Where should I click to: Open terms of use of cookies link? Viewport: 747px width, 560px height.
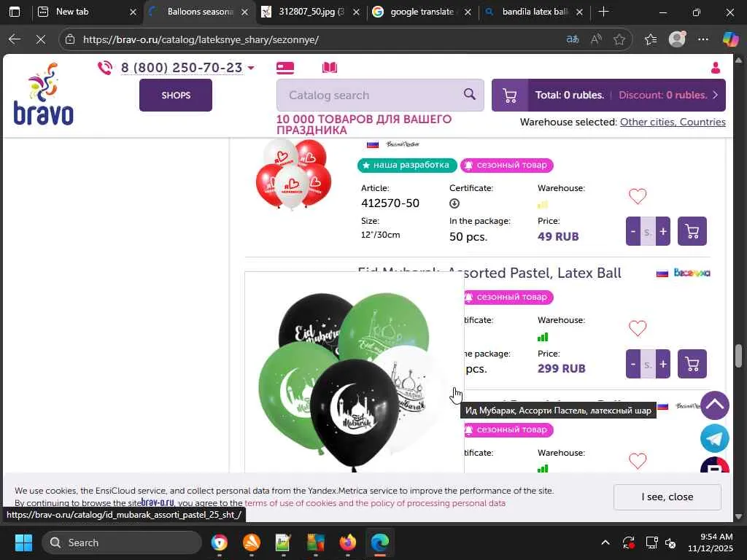pos(375,503)
